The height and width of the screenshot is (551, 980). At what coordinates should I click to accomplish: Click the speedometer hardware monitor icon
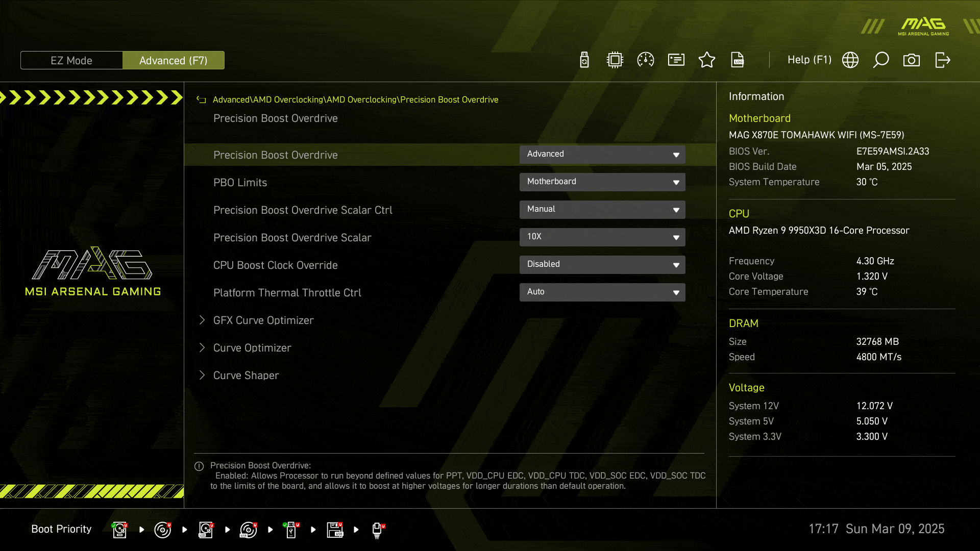[646, 60]
